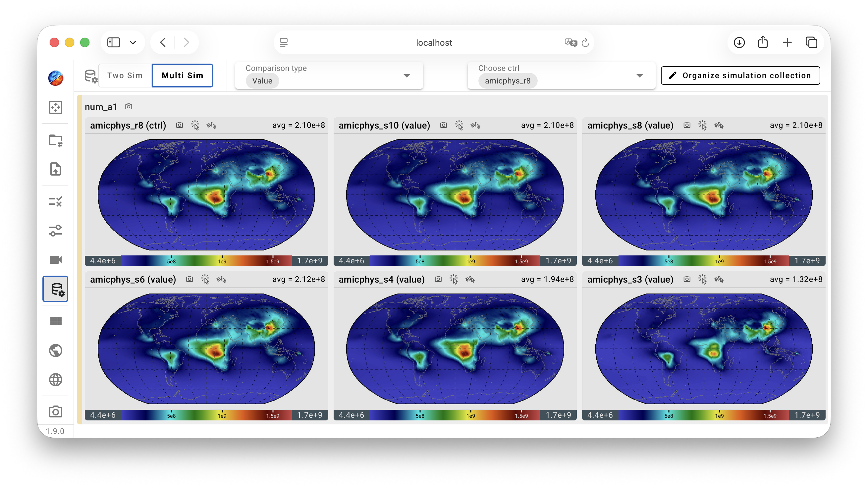Click camera icon on amicphys_s6 panel
This screenshot has height=487, width=868.
click(190, 279)
